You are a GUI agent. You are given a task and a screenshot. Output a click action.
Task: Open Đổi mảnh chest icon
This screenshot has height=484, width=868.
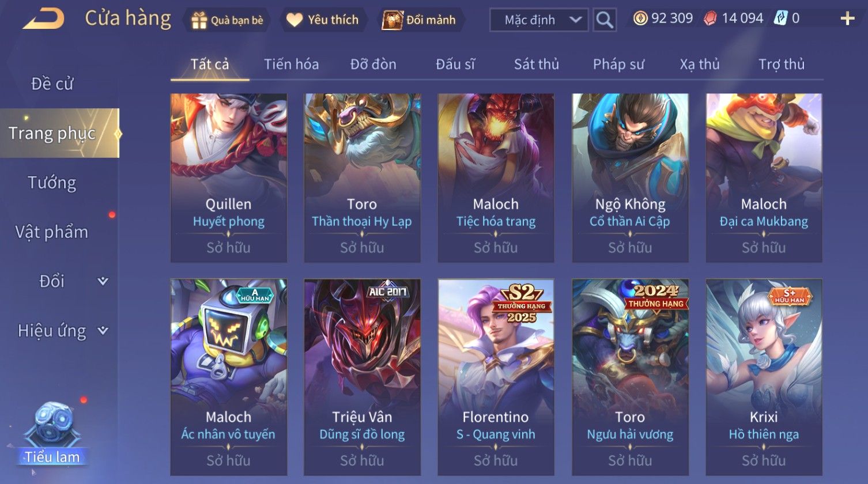click(392, 20)
